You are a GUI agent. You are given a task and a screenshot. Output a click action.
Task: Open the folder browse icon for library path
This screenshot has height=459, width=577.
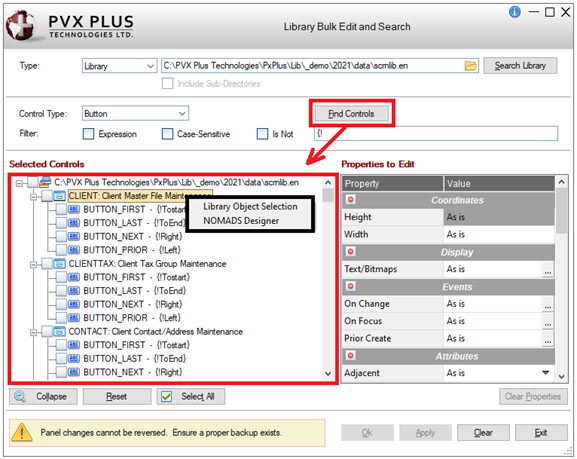click(470, 66)
